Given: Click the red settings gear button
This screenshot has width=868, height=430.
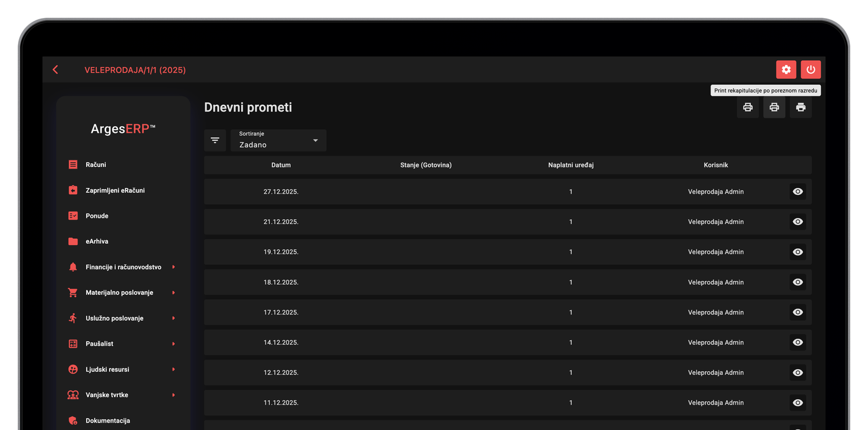Looking at the screenshot, I should click(x=786, y=69).
